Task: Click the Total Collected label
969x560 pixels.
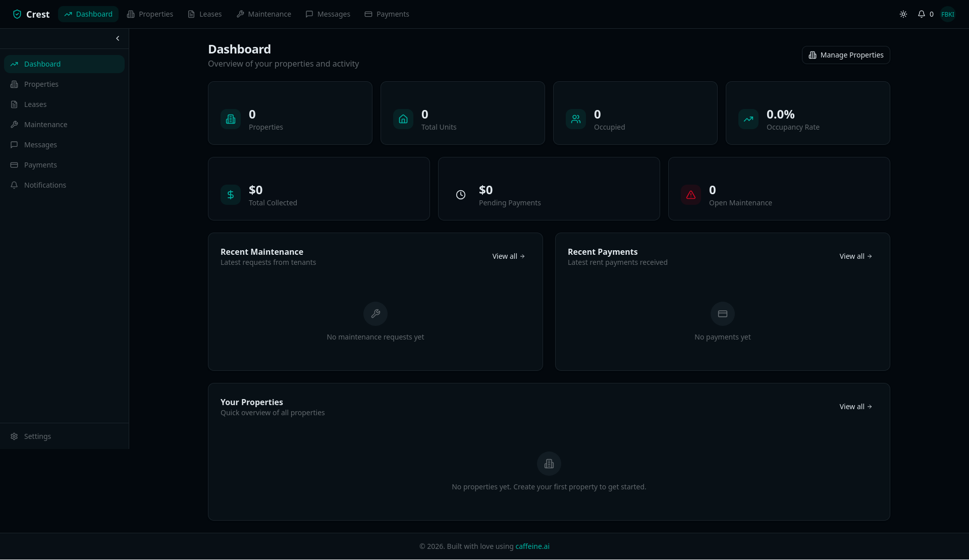Action: tap(273, 203)
